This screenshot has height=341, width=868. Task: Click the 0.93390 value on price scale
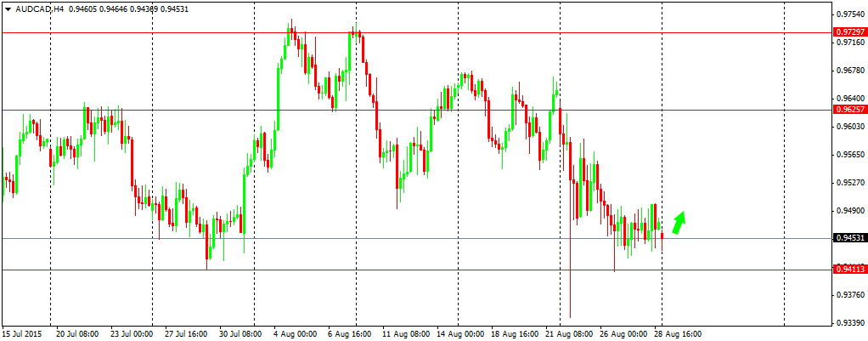click(849, 322)
